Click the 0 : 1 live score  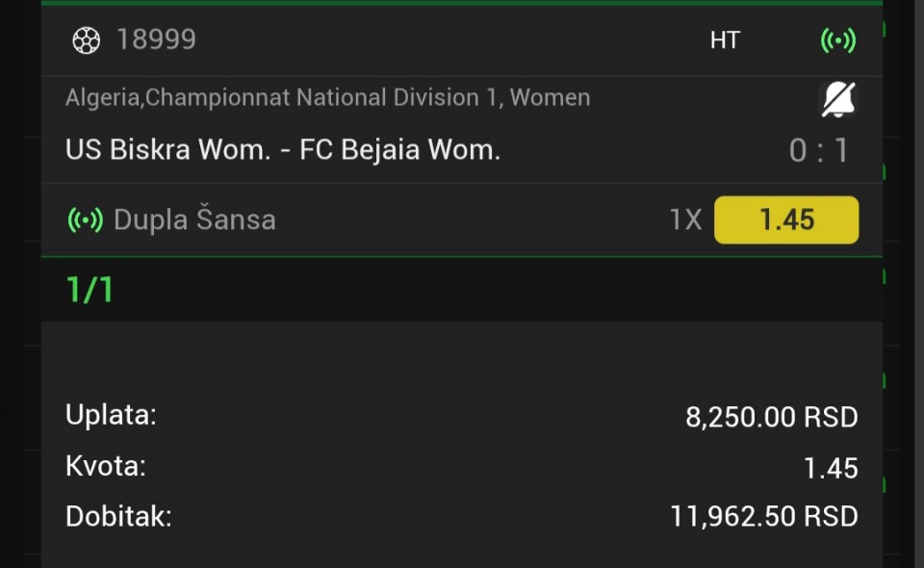tap(819, 151)
